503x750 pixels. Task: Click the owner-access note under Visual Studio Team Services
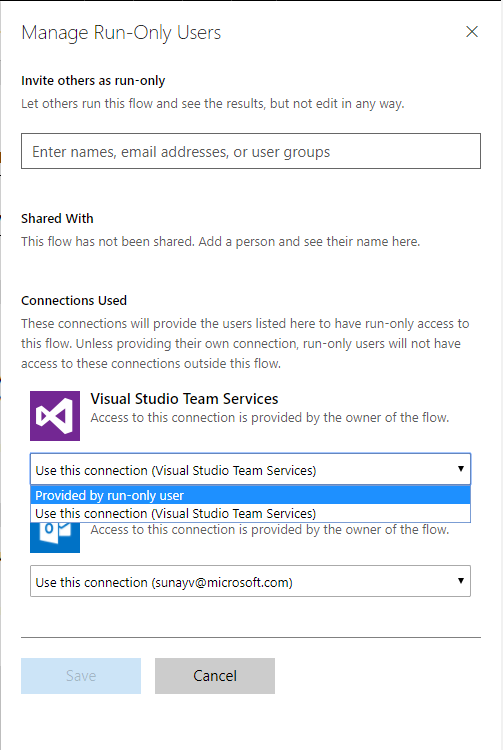pyautogui.click(x=270, y=418)
